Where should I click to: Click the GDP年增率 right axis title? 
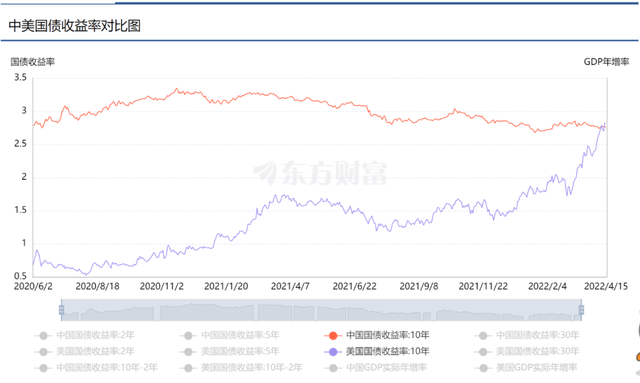607,62
